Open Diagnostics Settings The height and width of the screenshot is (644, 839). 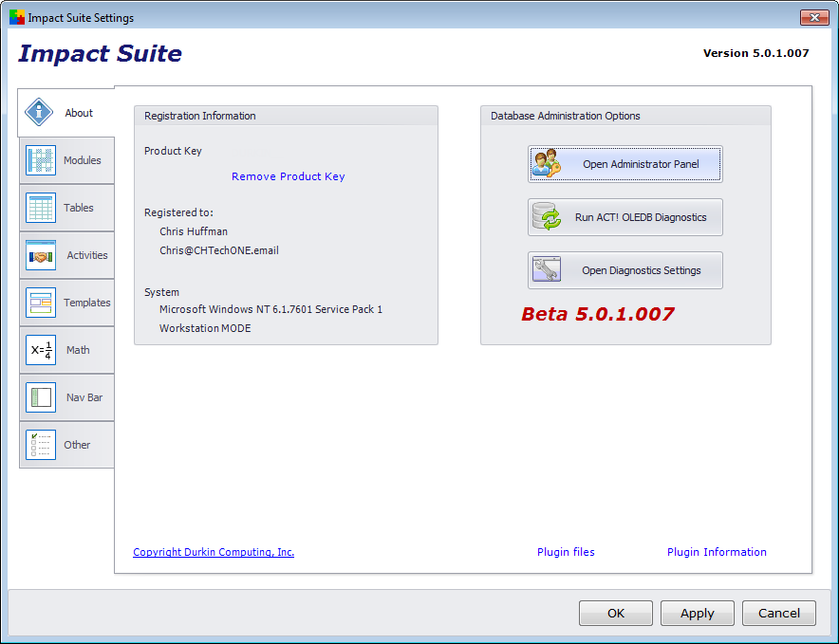click(625, 270)
